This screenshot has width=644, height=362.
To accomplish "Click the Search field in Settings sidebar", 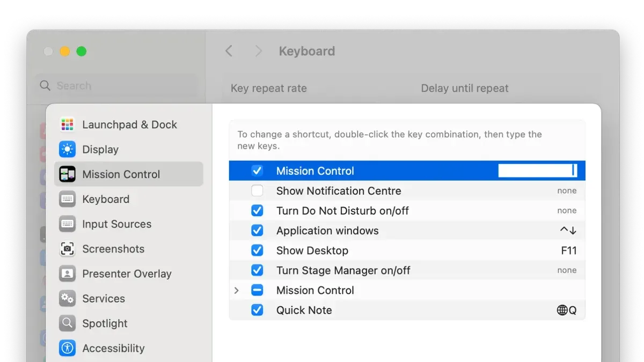I will 116,86.
